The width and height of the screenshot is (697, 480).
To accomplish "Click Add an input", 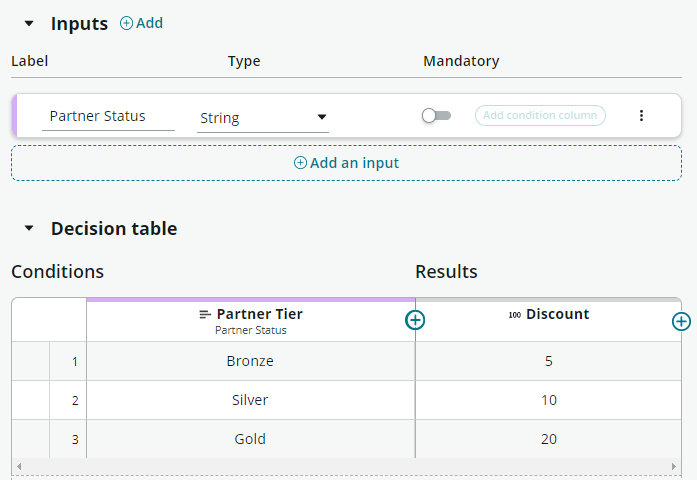I will (x=346, y=163).
